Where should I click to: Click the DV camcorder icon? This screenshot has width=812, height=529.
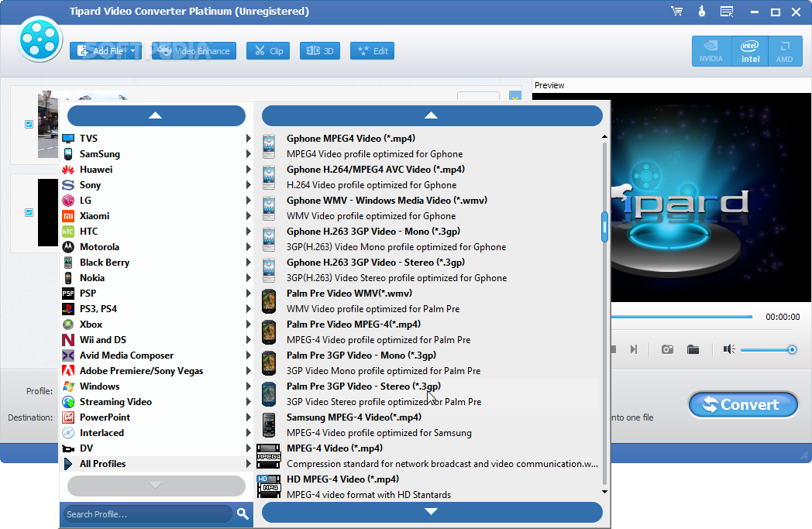(x=68, y=448)
